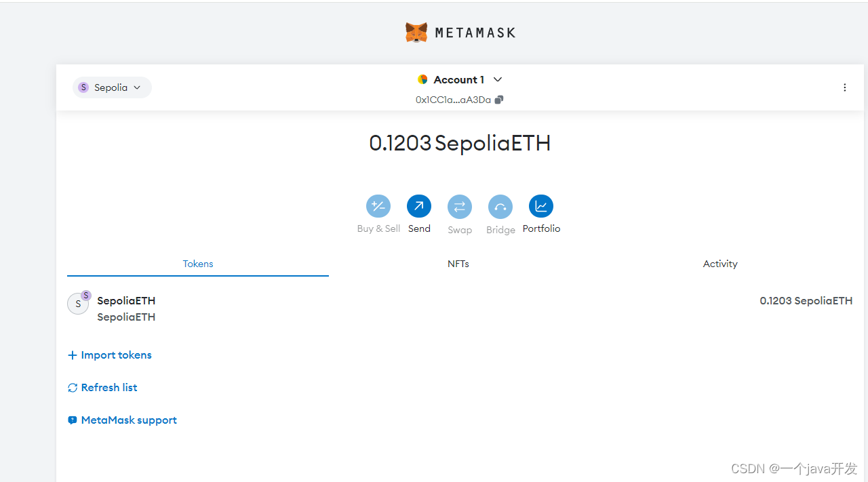Click the 0.1203 SepoliaETH token row balance

tap(806, 300)
